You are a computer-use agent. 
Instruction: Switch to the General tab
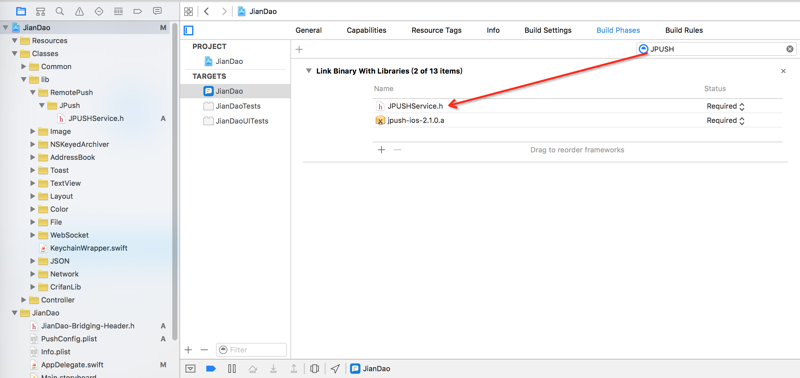tap(308, 30)
